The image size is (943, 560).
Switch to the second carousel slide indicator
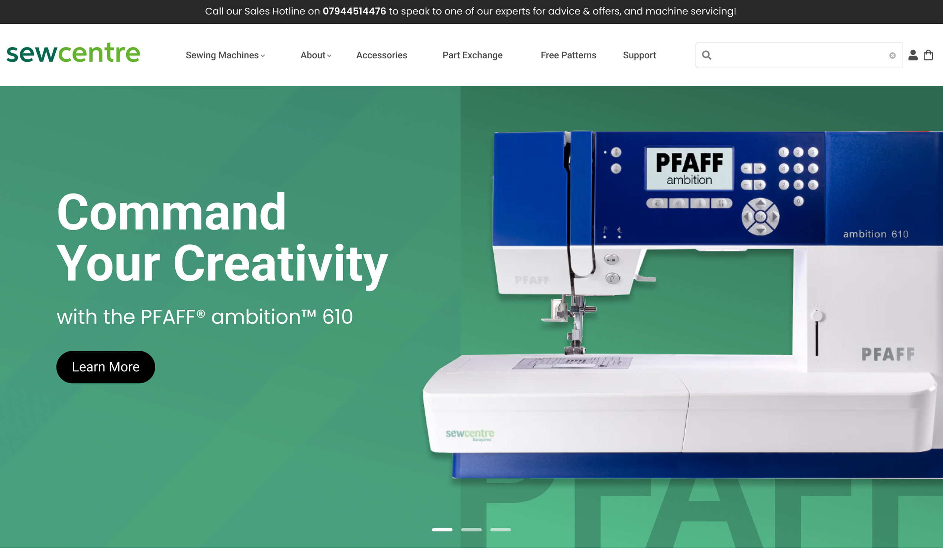471,530
